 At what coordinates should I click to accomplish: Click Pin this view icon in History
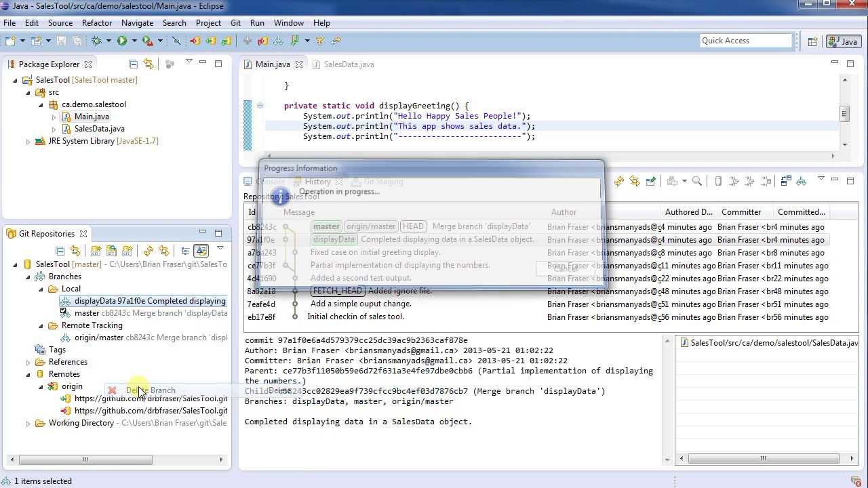pos(651,181)
